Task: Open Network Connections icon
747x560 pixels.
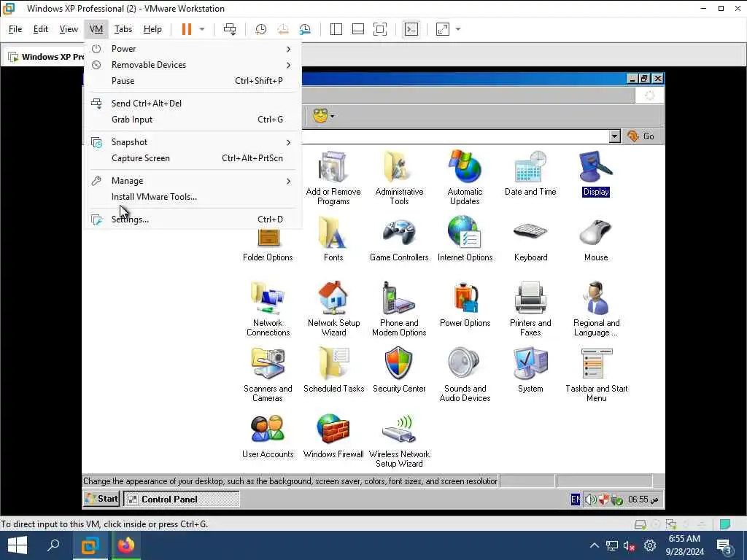Action: tap(268, 309)
